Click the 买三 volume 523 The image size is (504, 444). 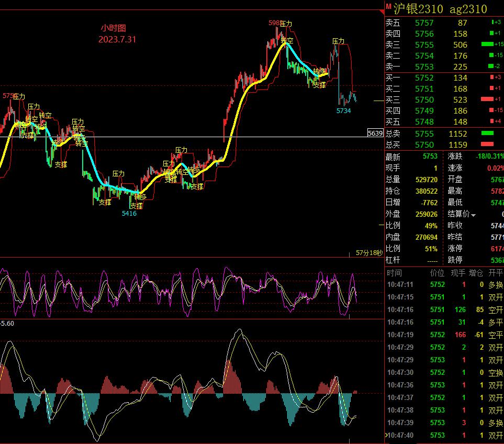(x=460, y=99)
